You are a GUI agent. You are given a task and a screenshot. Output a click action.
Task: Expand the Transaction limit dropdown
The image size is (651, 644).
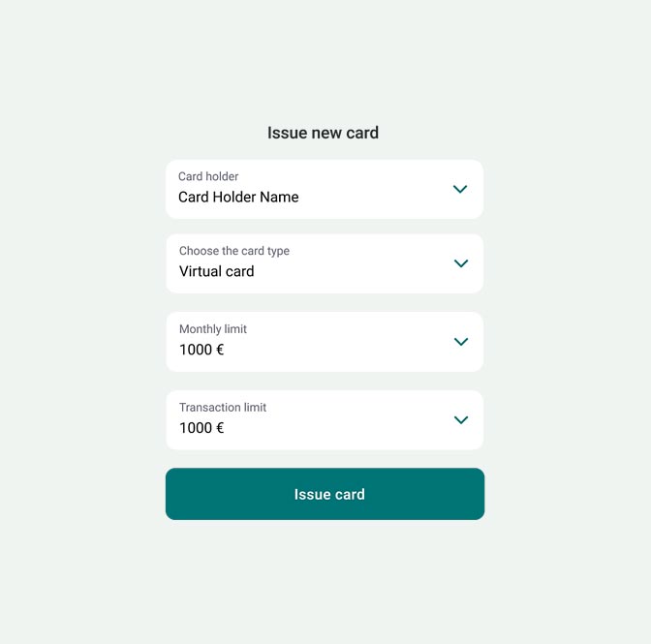(x=324, y=420)
